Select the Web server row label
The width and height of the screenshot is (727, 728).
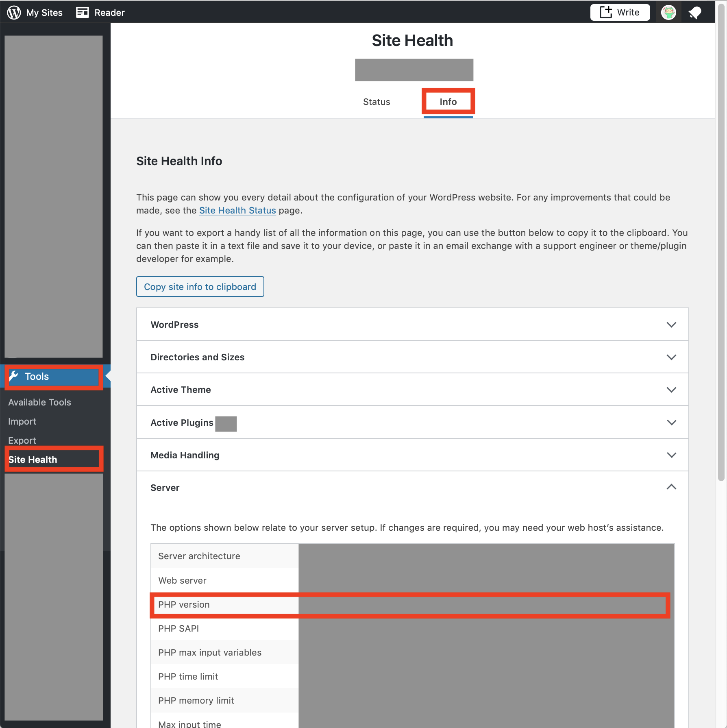click(182, 580)
